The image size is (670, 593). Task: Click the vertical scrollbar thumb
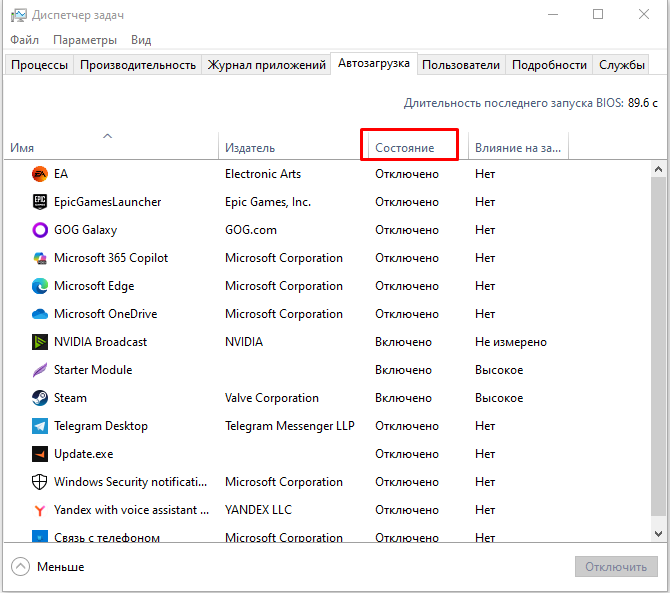tap(658, 346)
